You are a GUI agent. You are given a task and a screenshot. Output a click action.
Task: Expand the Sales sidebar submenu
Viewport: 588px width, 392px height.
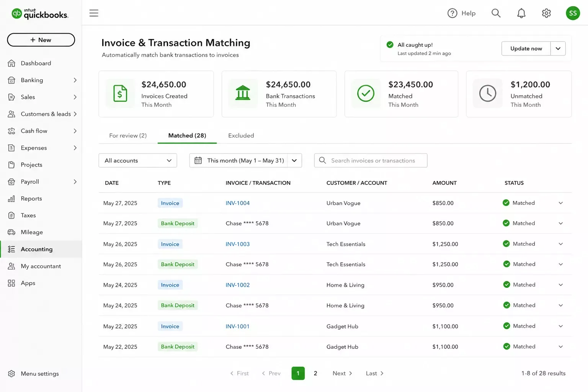point(75,97)
